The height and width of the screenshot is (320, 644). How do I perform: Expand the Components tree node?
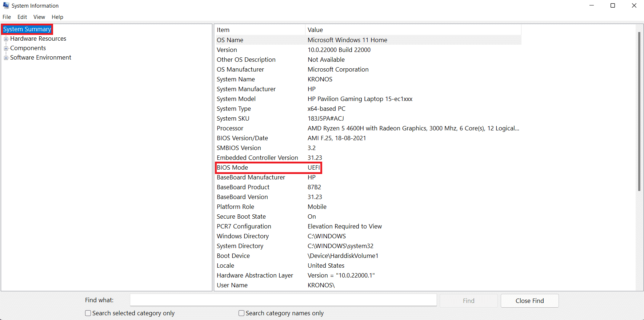click(6, 48)
